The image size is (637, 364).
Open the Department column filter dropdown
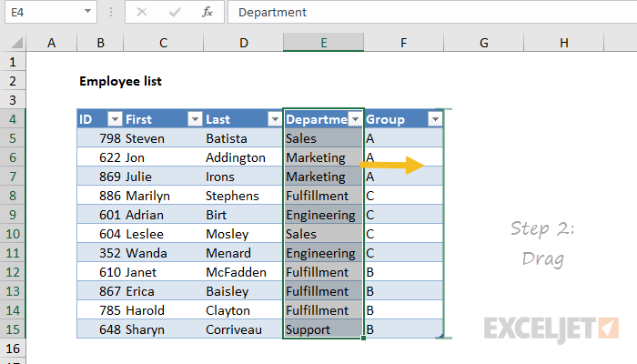355,119
